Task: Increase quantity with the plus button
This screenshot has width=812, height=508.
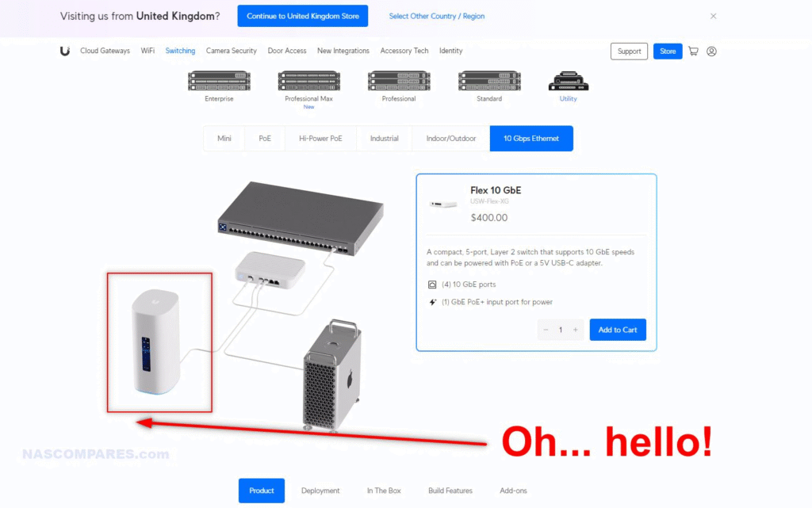Action: coord(576,330)
